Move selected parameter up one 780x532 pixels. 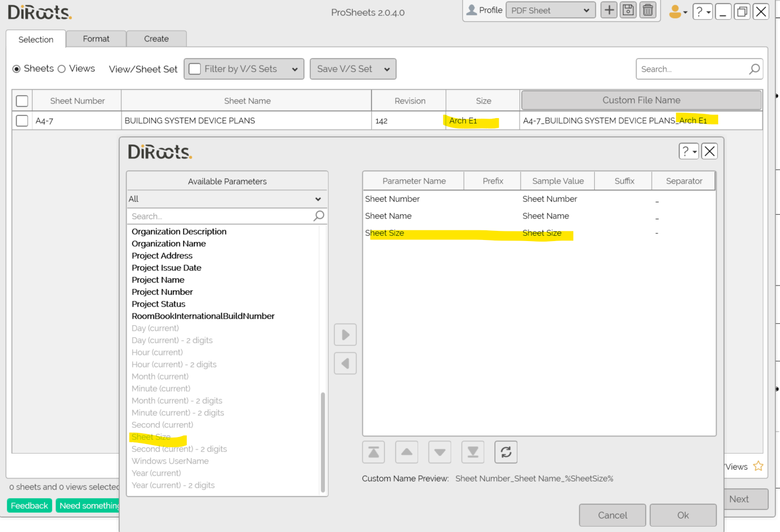407,452
